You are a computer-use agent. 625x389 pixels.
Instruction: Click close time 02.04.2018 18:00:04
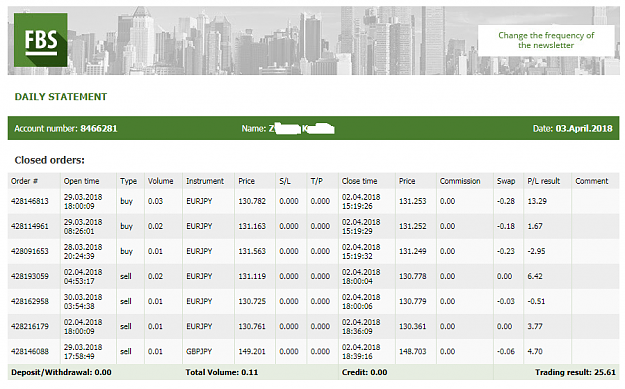(x=361, y=276)
